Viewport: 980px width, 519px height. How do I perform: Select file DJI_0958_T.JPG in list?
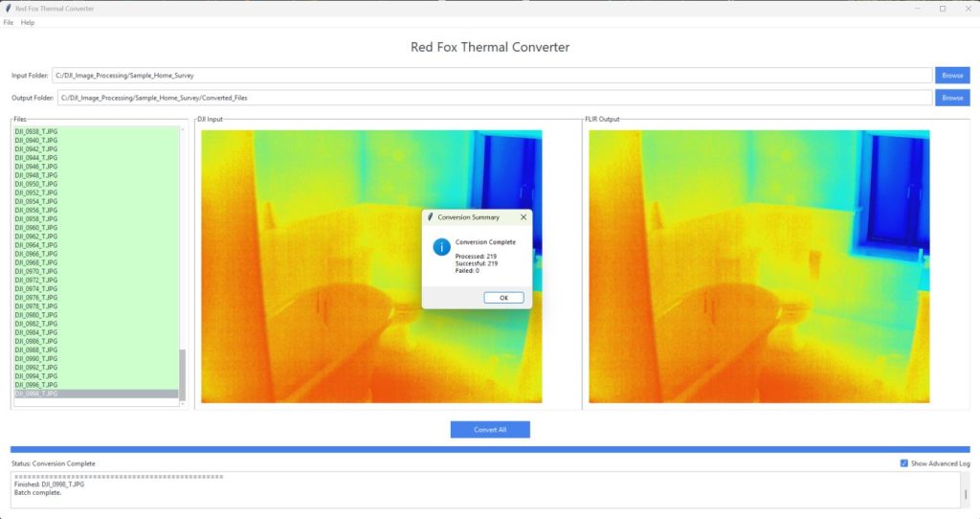point(96,219)
